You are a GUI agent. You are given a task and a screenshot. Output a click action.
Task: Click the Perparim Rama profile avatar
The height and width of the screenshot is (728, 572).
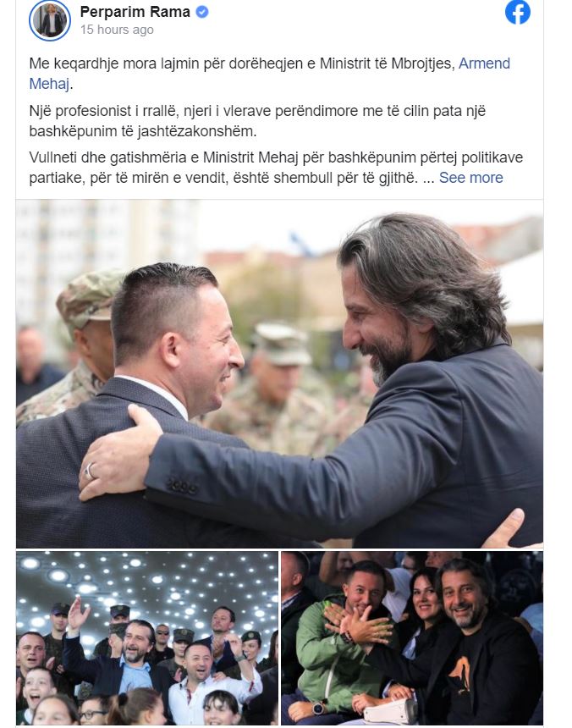(49, 20)
